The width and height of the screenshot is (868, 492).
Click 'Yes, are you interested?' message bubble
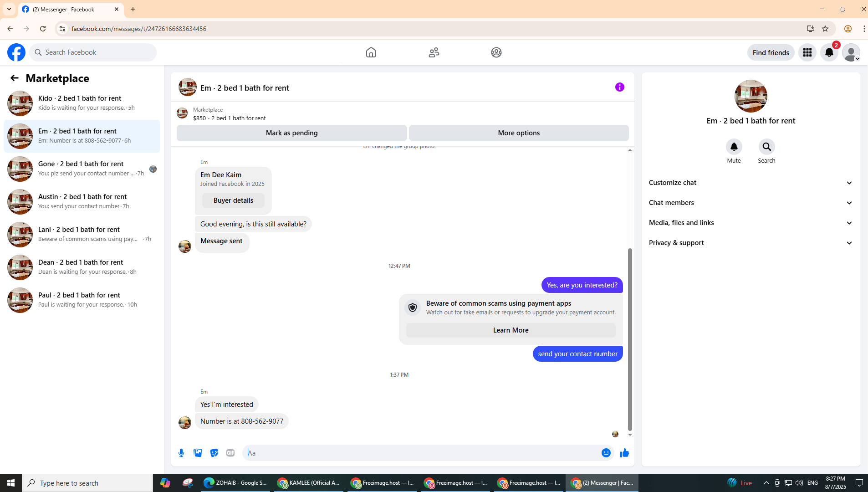582,285
